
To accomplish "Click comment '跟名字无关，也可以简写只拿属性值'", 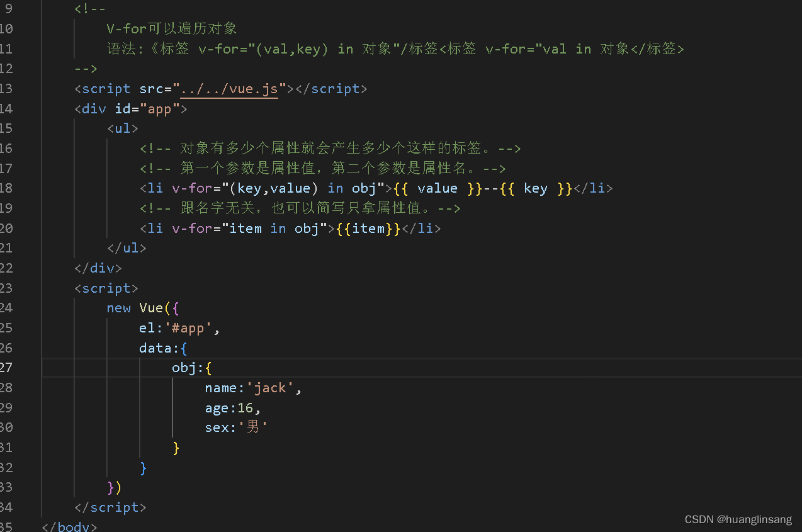I will tap(305, 208).
